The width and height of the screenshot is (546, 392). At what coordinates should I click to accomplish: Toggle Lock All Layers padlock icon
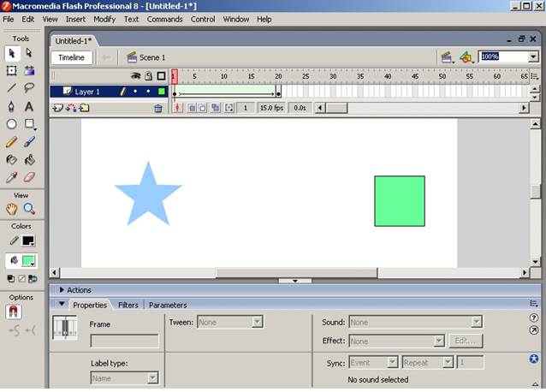click(149, 75)
